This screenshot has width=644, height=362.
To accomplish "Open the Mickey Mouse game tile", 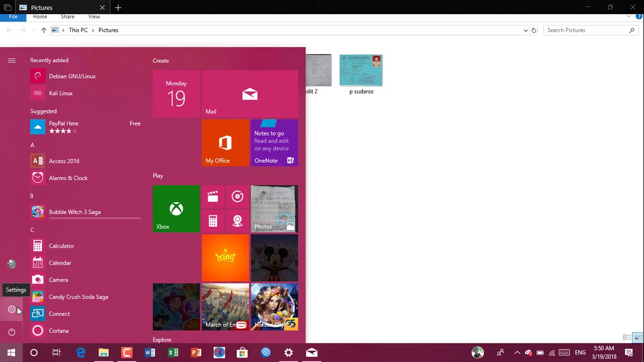I will pyautogui.click(x=274, y=258).
